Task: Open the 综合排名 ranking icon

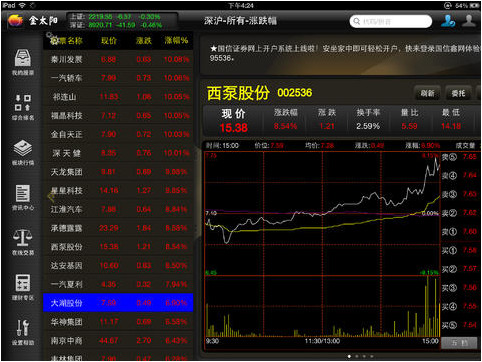Action: (23, 107)
